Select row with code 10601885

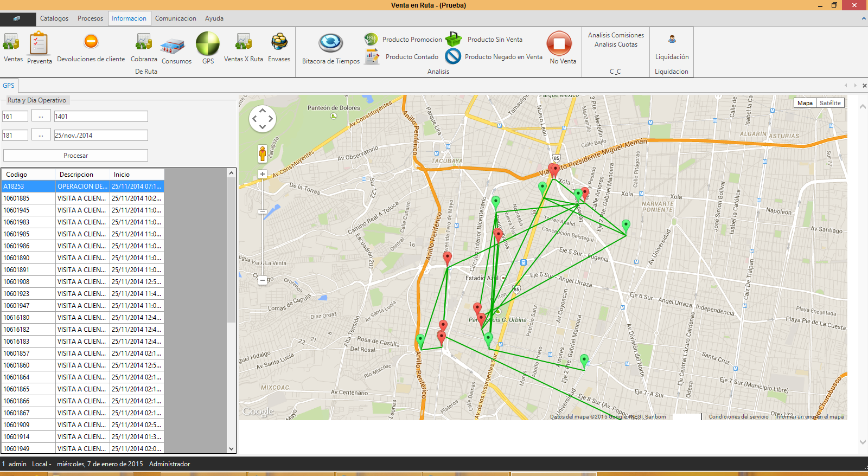pyautogui.click(x=82, y=198)
